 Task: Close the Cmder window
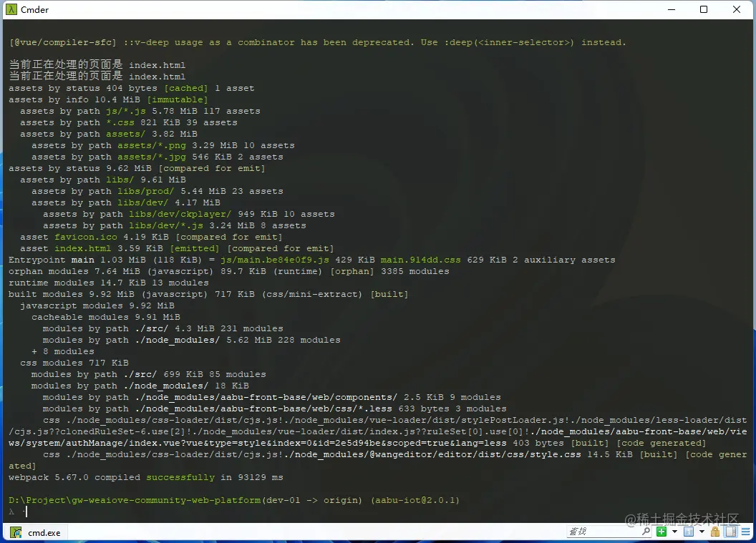(x=736, y=9)
